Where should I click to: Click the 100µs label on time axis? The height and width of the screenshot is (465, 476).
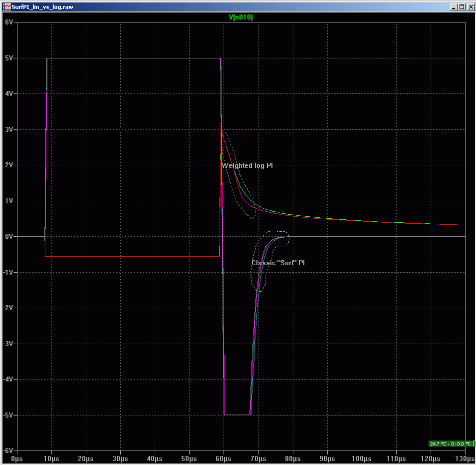361,459
